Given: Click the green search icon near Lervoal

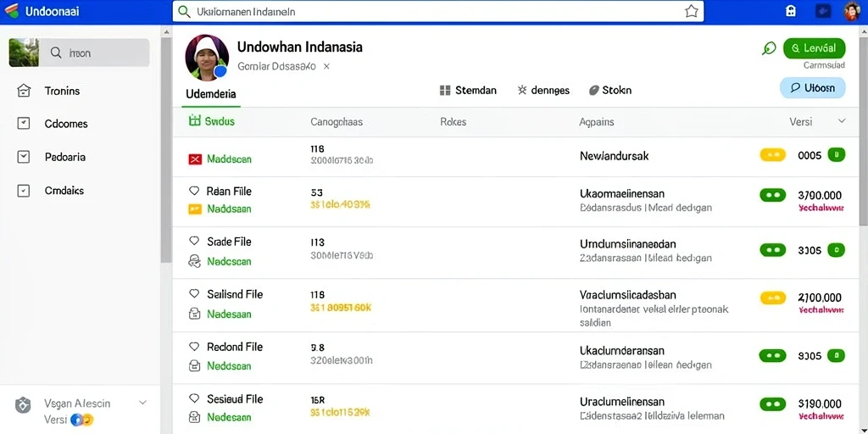Looking at the screenshot, I should point(769,48).
